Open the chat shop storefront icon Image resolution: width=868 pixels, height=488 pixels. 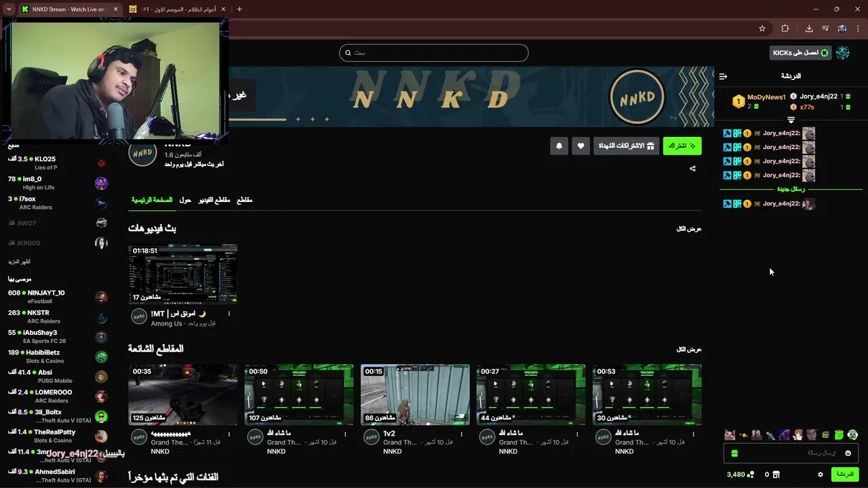click(776, 474)
